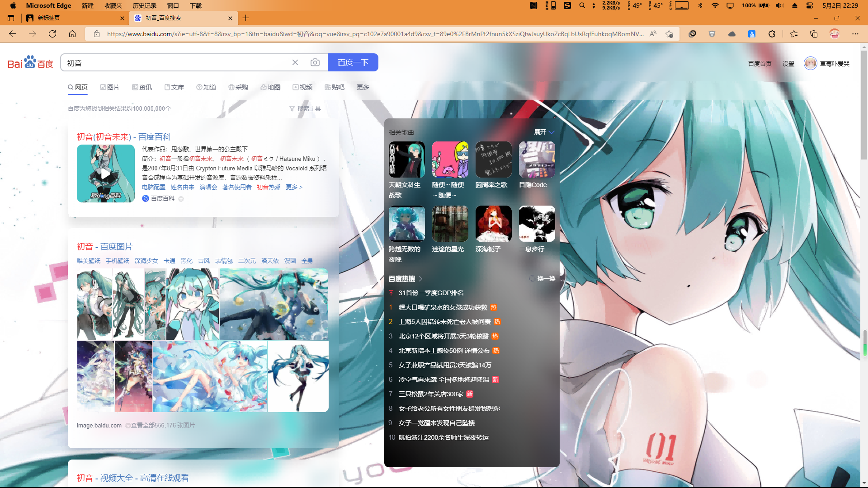Click the Baidu logo

pyautogui.click(x=30, y=62)
